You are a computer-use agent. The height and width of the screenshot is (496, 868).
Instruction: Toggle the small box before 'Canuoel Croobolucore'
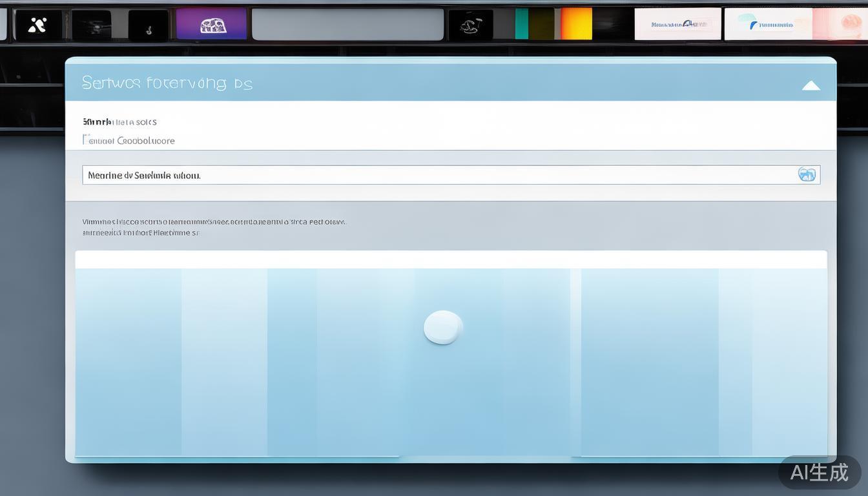pyautogui.click(x=85, y=139)
